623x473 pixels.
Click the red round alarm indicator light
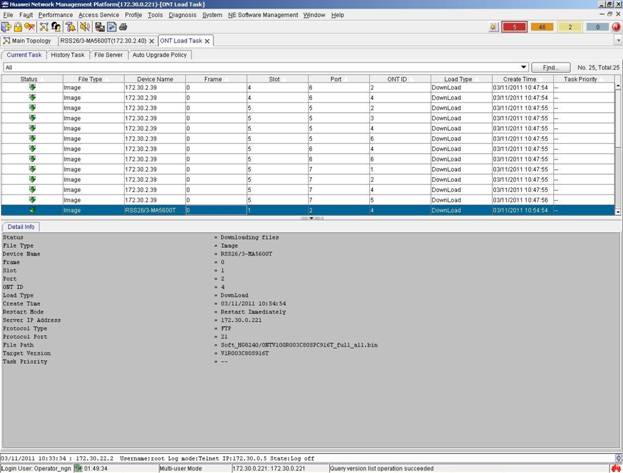(616, 27)
